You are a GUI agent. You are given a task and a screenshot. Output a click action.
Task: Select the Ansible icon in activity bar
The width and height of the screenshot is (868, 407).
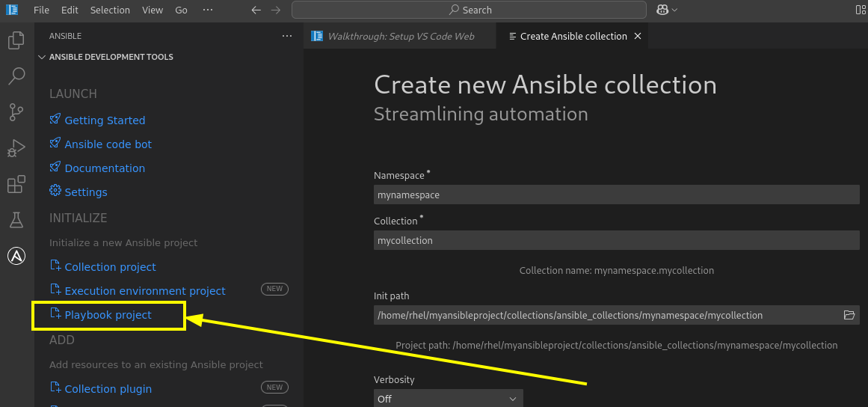click(x=16, y=256)
